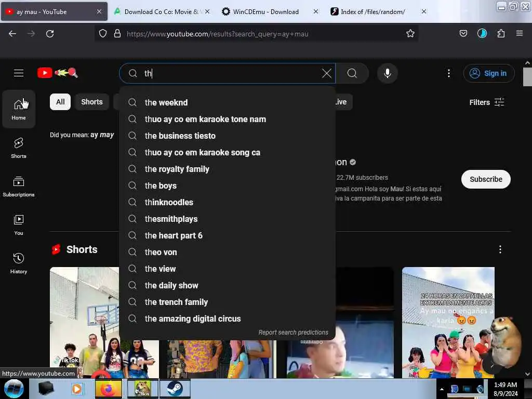Select the All filter chip

pyautogui.click(x=60, y=102)
